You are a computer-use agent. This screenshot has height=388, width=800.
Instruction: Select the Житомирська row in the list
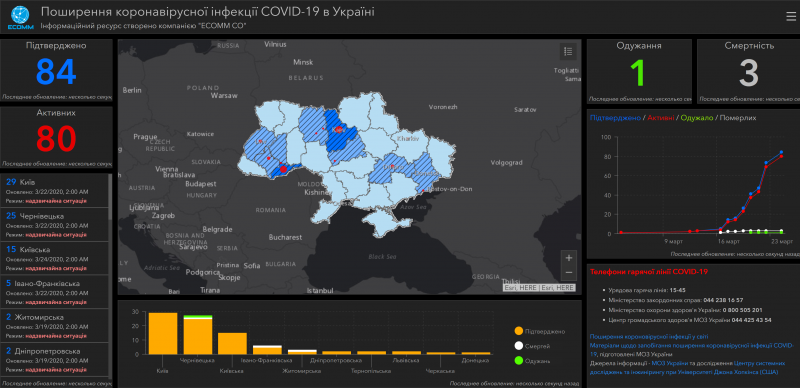(x=54, y=326)
